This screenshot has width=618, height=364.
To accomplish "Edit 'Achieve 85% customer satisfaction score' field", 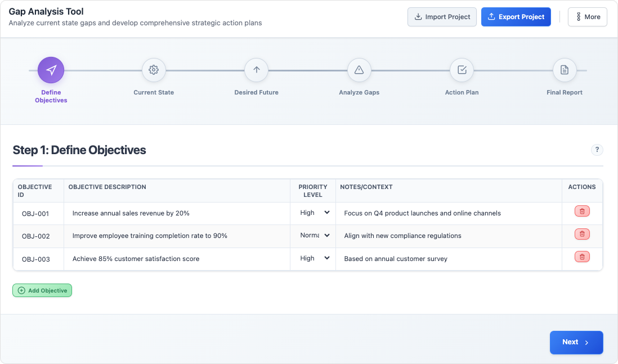I will pos(177,259).
